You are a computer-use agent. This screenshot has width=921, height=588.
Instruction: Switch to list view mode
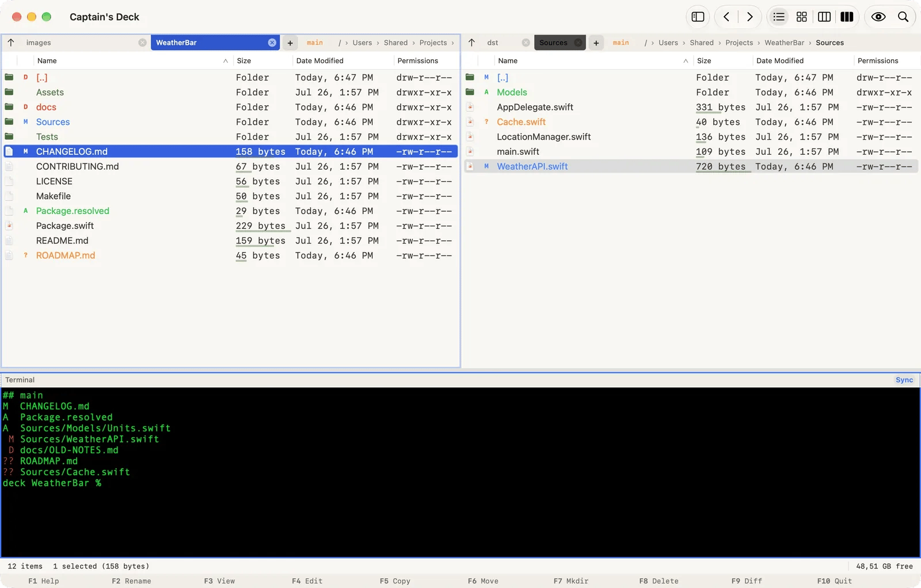click(779, 17)
